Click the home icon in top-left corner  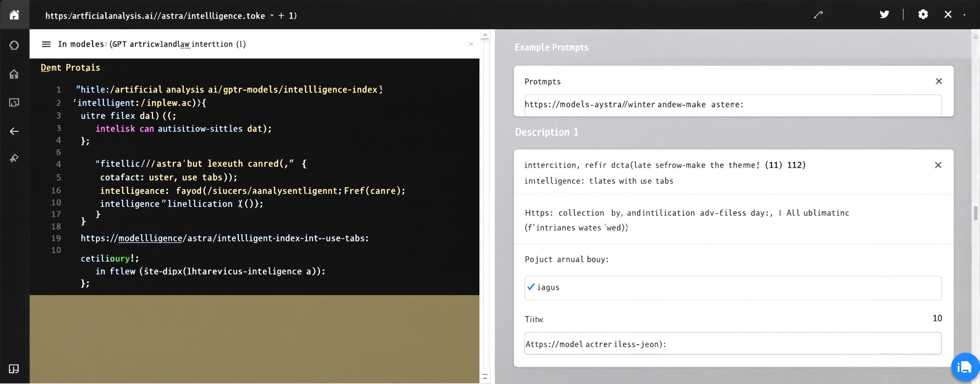pyautogui.click(x=14, y=15)
